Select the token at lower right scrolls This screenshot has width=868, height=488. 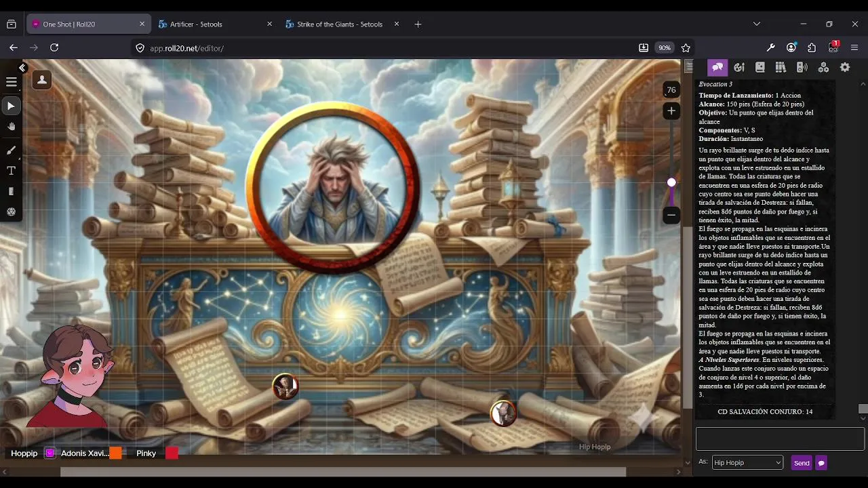pos(503,413)
